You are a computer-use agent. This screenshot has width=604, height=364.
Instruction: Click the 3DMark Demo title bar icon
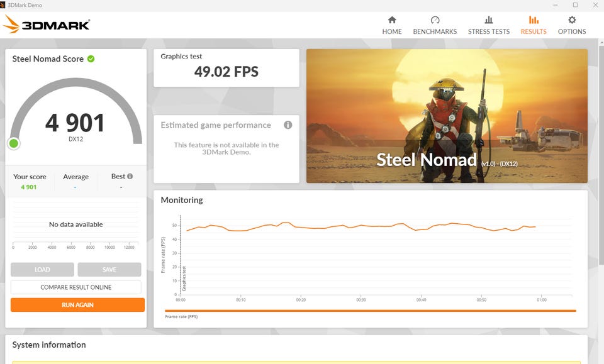[x=3, y=5]
